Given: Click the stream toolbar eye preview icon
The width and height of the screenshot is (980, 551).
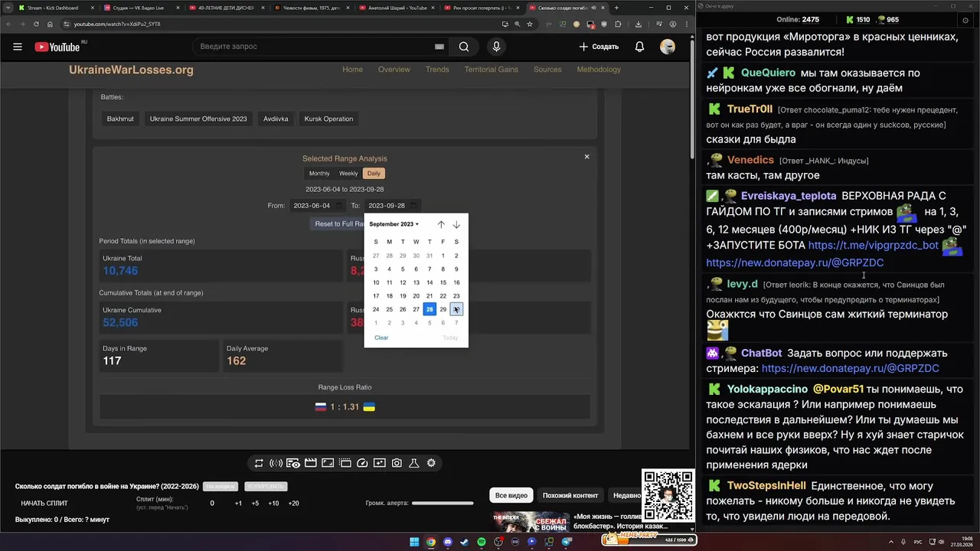Looking at the screenshot, I should coord(293,463).
